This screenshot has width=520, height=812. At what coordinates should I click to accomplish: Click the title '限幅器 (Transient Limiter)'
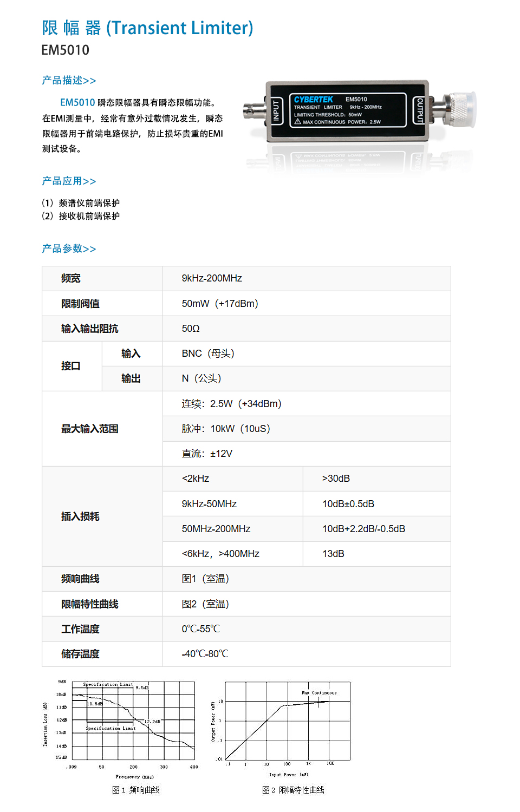(147, 28)
